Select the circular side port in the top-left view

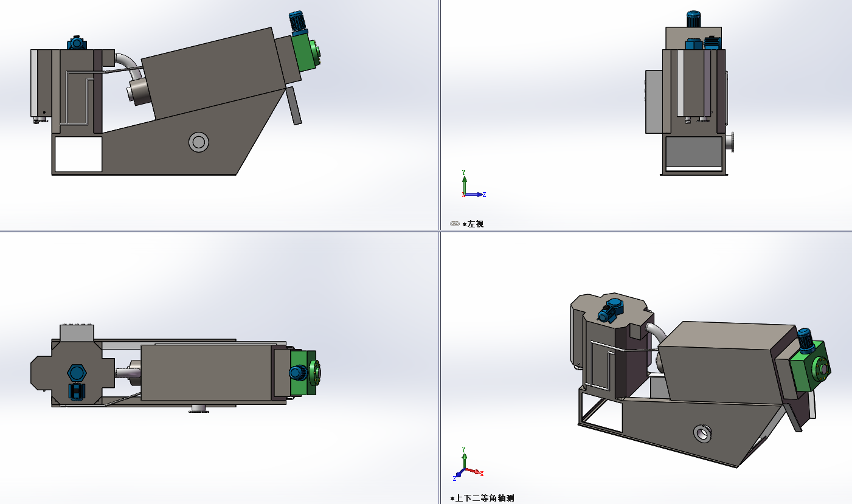point(198,142)
